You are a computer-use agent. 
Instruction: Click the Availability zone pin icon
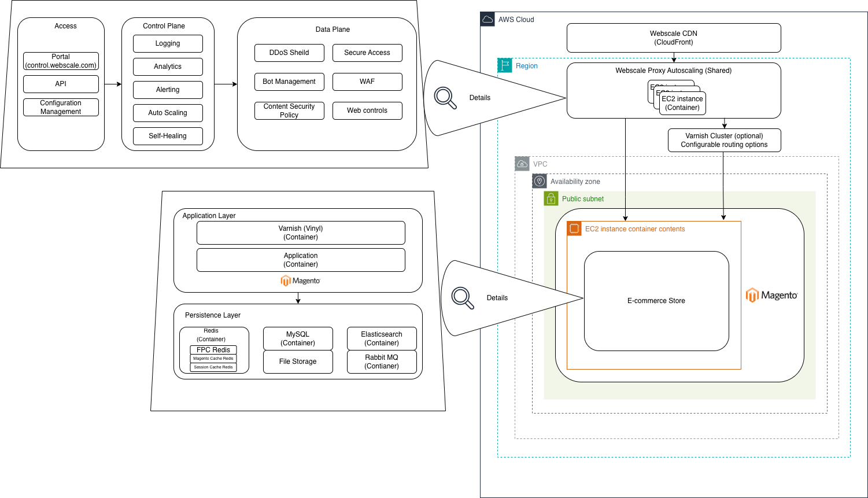click(x=540, y=181)
